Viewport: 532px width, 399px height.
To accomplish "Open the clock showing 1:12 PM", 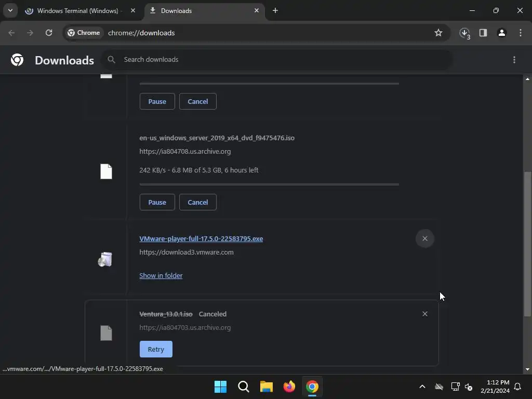I will 495,387.
